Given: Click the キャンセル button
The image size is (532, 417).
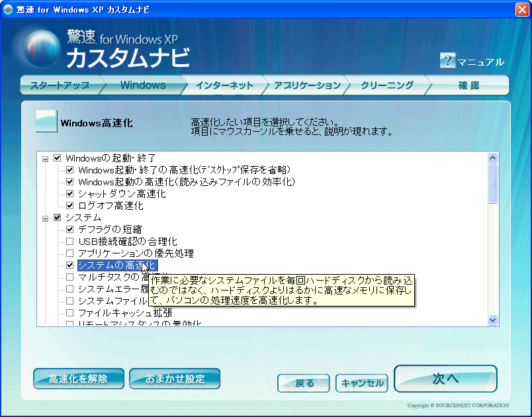Looking at the screenshot, I should click(362, 383).
